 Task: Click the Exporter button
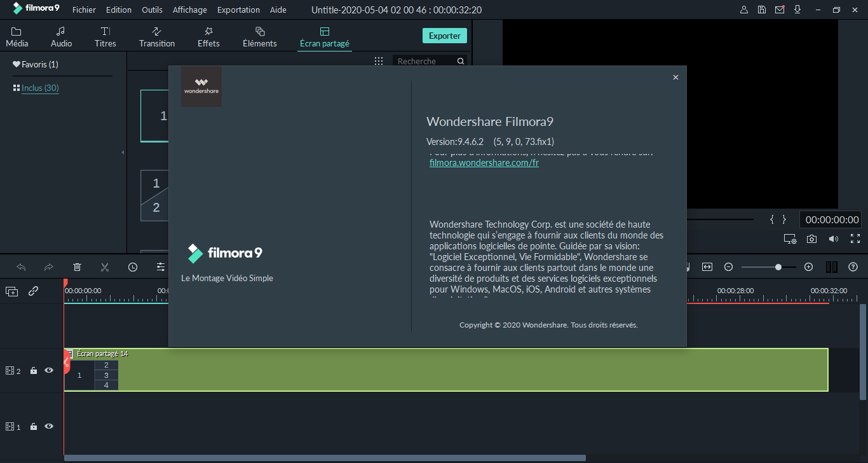point(445,36)
